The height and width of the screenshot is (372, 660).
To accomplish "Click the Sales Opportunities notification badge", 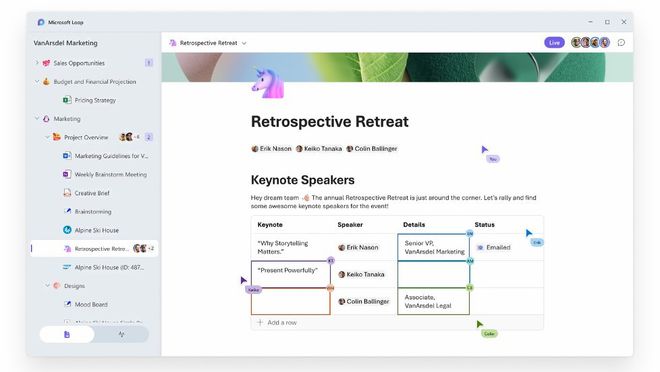I will (x=149, y=63).
